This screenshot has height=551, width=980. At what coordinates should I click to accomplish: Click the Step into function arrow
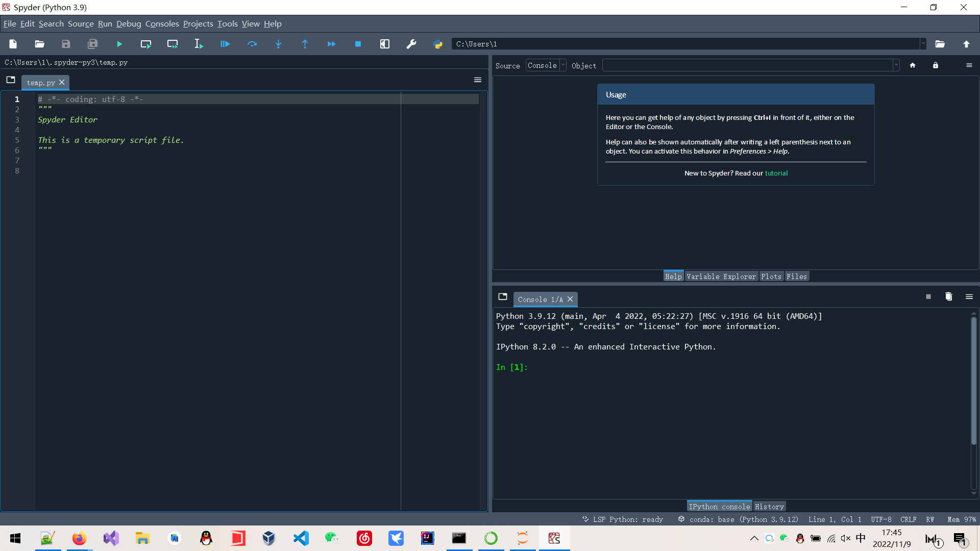click(278, 44)
